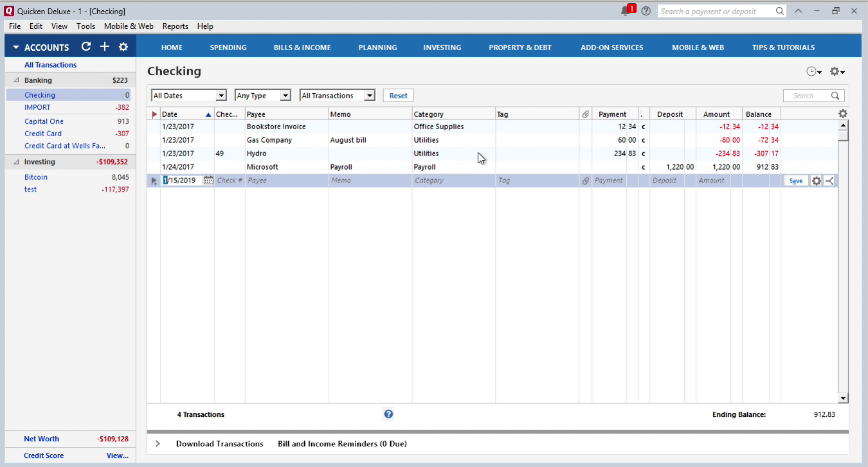868x467 pixels.
Task: Click the Reset filters button
Action: coord(399,95)
